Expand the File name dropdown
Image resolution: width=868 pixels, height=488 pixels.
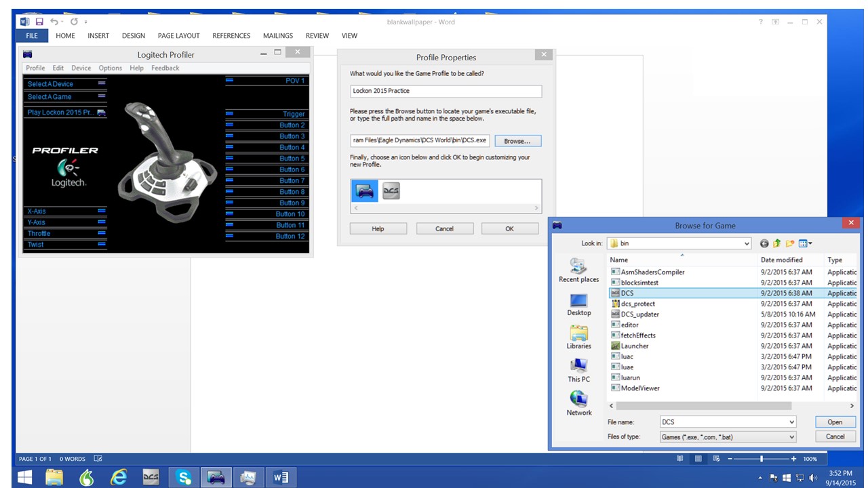tap(791, 422)
